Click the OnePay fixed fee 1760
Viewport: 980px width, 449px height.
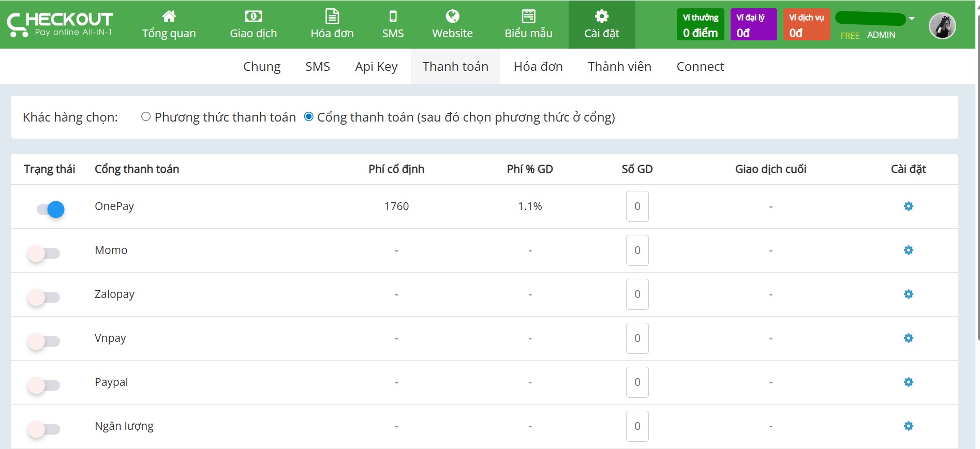(396, 206)
